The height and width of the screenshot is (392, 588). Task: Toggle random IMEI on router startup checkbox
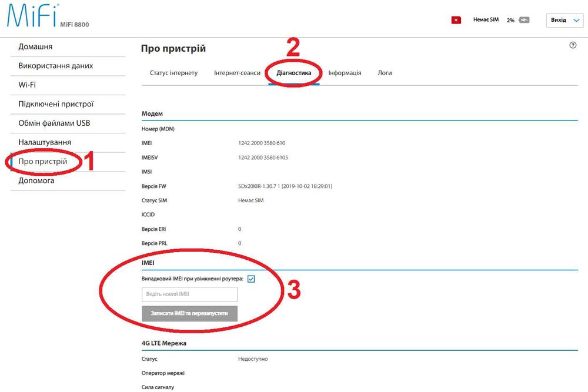pos(251,279)
